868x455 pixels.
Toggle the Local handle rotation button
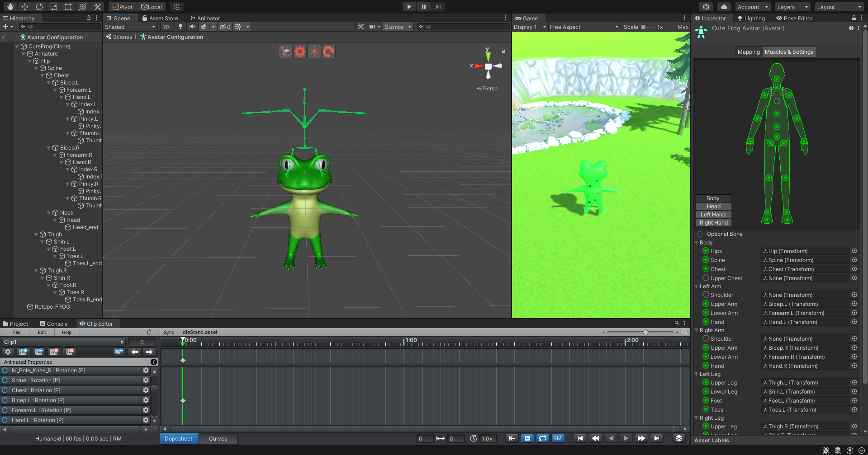click(152, 7)
